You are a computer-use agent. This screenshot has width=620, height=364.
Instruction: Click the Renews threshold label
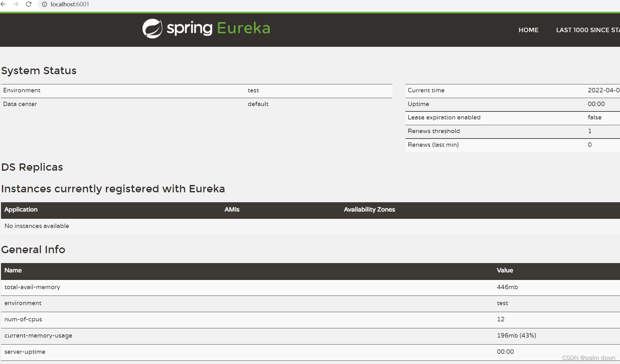(x=434, y=131)
